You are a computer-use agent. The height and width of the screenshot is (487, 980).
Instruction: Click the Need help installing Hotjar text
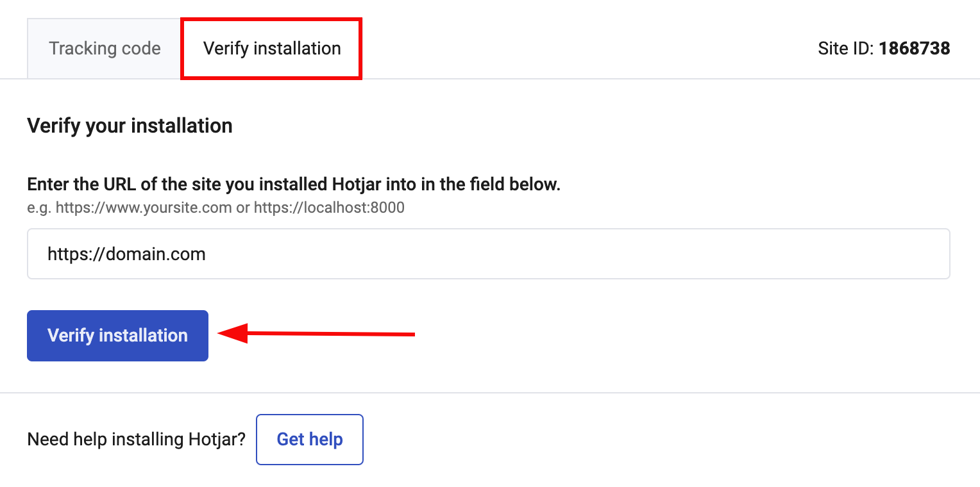pos(135,439)
